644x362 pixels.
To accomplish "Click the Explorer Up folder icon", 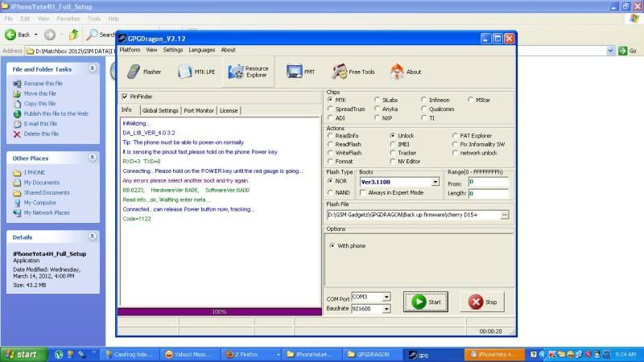I will pyautogui.click(x=74, y=35).
